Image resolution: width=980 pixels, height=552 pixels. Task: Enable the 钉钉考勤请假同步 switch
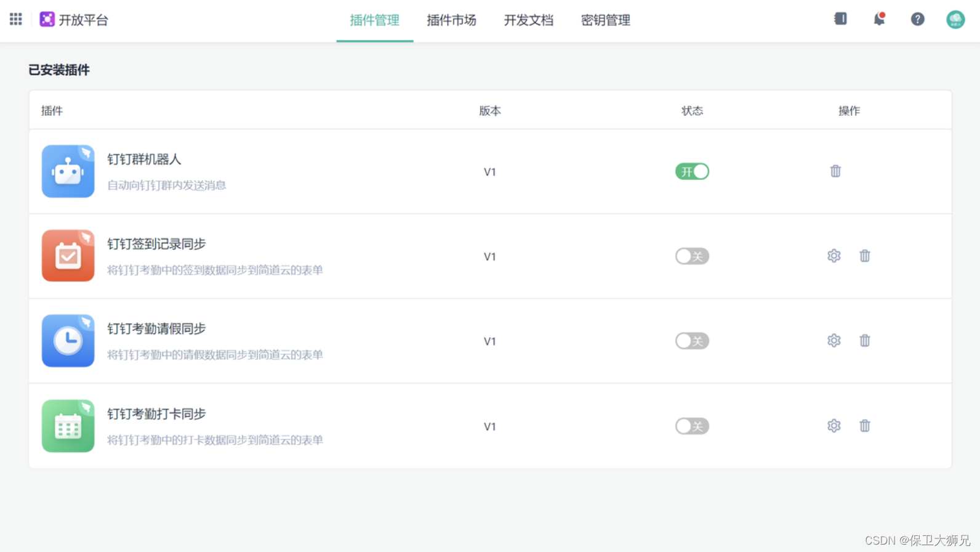pyautogui.click(x=692, y=341)
